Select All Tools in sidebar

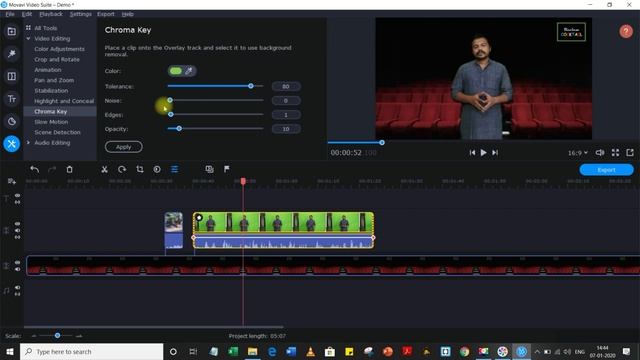(45, 28)
